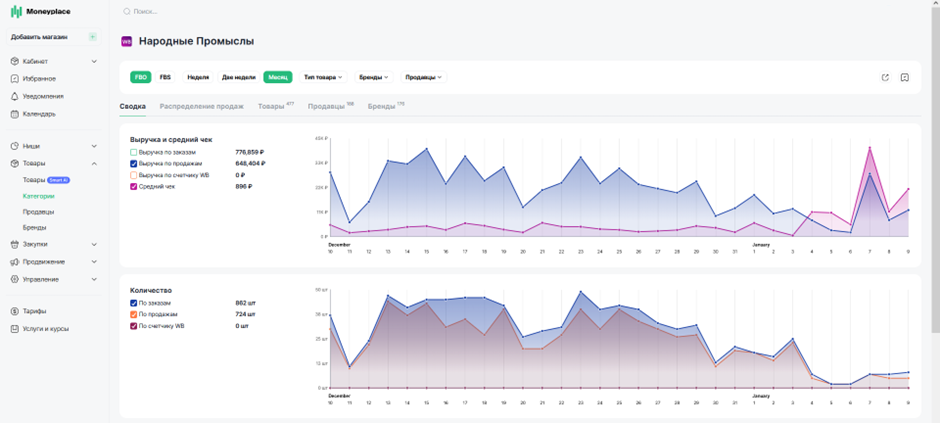
Task: Enable the Выручка по заказам checkbox
Action: (x=134, y=153)
